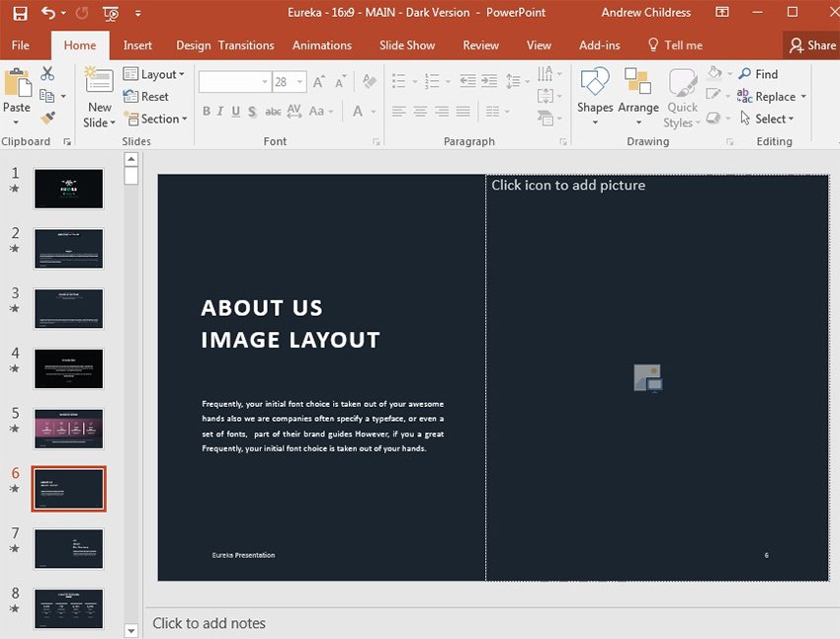Viewport: 840px width, 639px height.
Task: Add a New Slide
Action: coord(99,98)
